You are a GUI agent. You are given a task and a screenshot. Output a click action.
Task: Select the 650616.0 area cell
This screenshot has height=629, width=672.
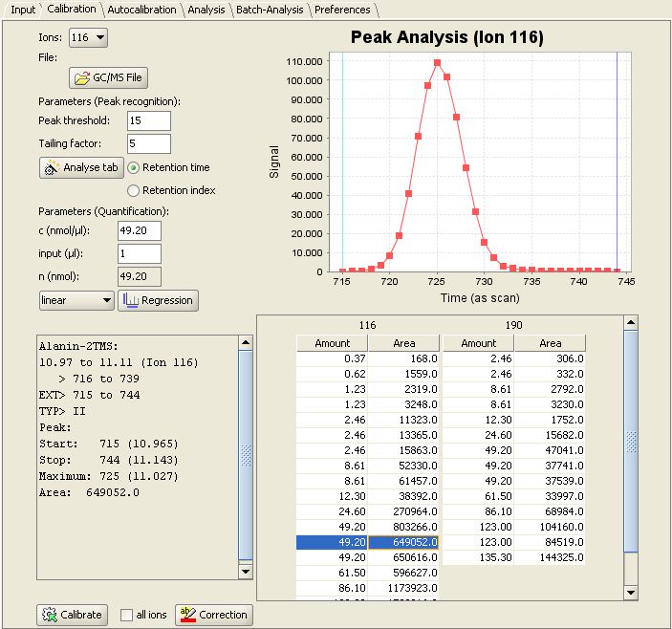pos(403,558)
